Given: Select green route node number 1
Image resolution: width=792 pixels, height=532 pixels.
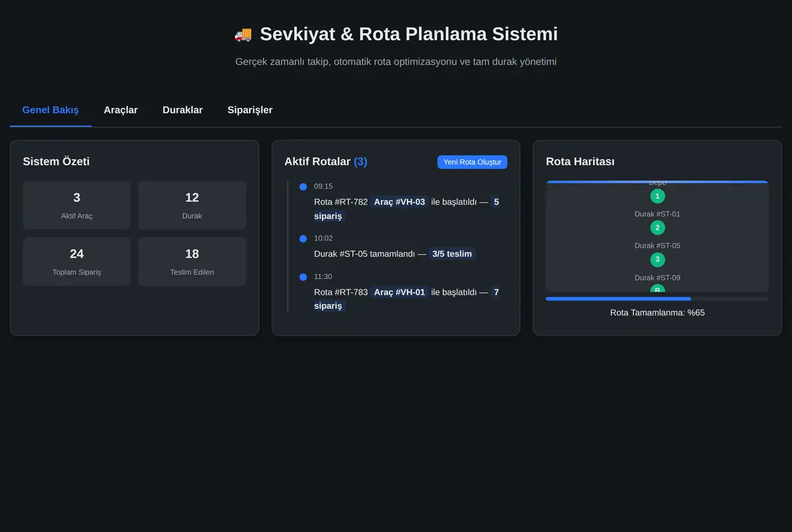Looking at the screenshot, I should (x=657, y=196).
